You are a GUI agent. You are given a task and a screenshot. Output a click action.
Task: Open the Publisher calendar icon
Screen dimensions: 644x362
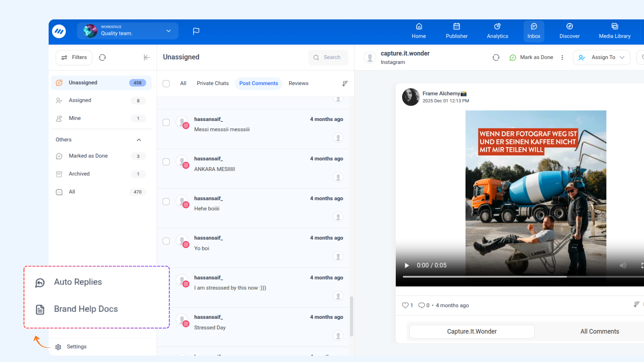point(457,26)
